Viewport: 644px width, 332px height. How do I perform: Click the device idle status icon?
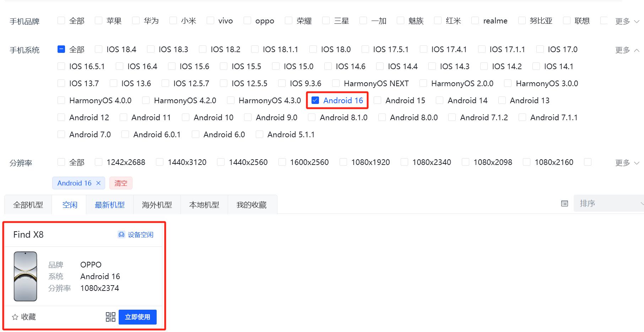[x=121, y=234]
